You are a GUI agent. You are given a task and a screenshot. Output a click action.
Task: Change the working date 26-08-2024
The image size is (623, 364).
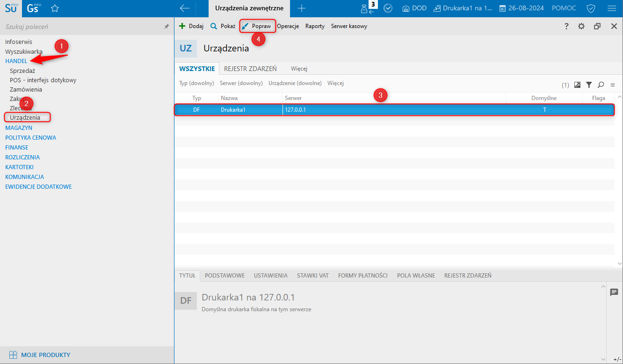[x=522, y=8]
